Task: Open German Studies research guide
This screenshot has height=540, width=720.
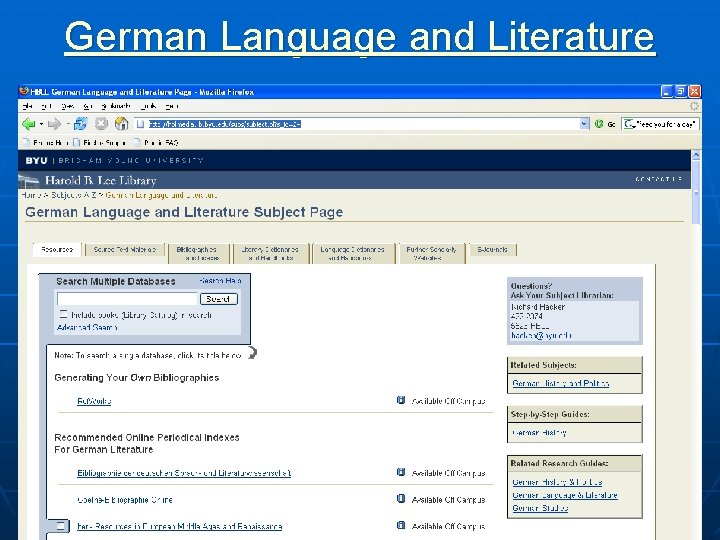Action: [540, 508]
